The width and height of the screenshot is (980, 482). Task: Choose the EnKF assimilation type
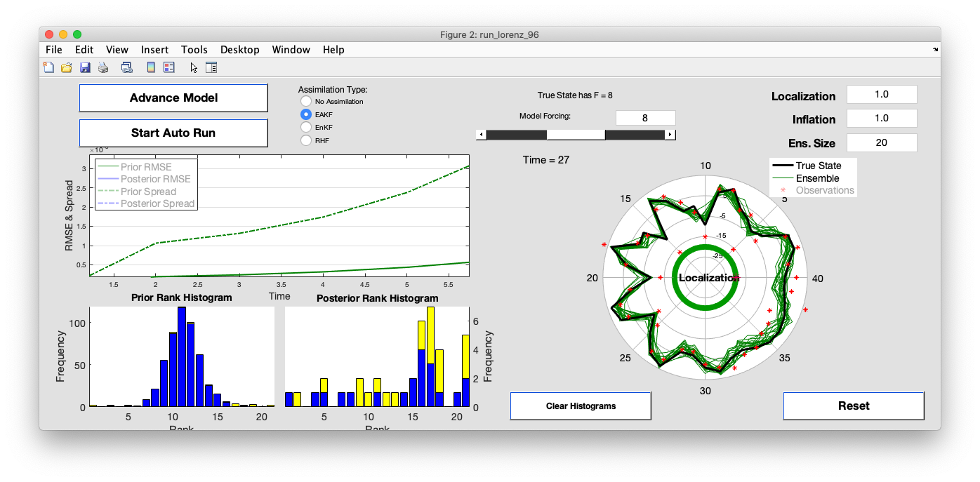click(306, 127)
